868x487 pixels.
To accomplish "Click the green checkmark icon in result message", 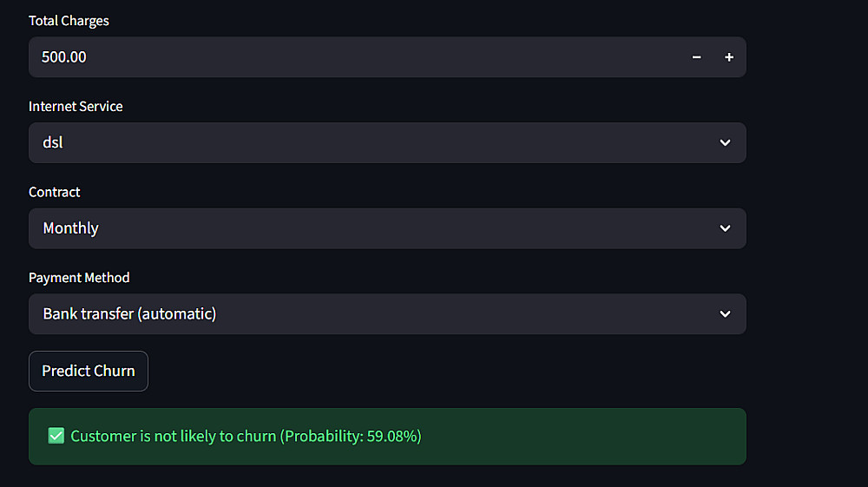I will point(56,436).
